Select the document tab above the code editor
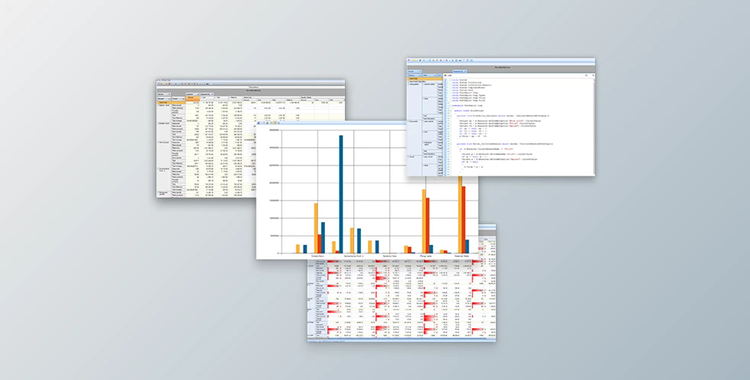The height and width of the screenshot is (380, 750). (460, 71)
